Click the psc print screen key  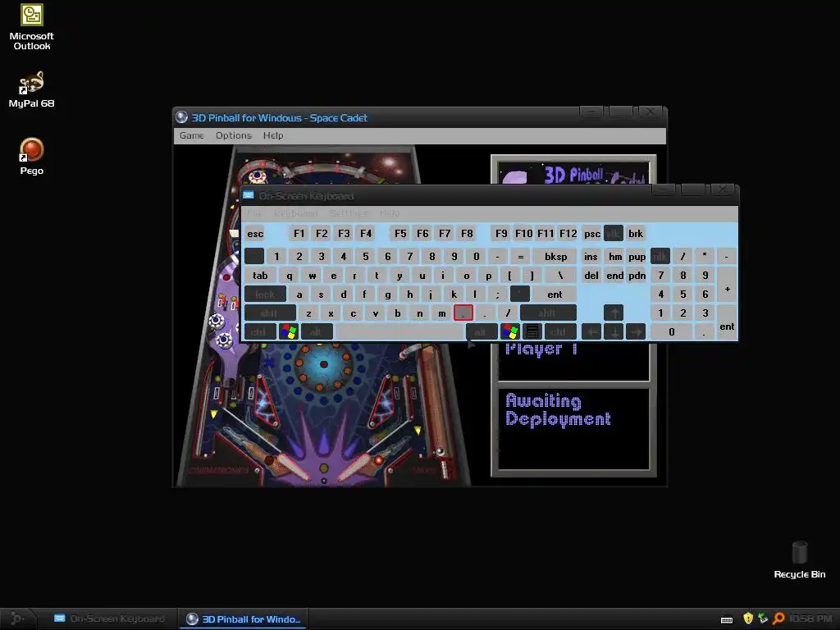click(x=591, y=234)
